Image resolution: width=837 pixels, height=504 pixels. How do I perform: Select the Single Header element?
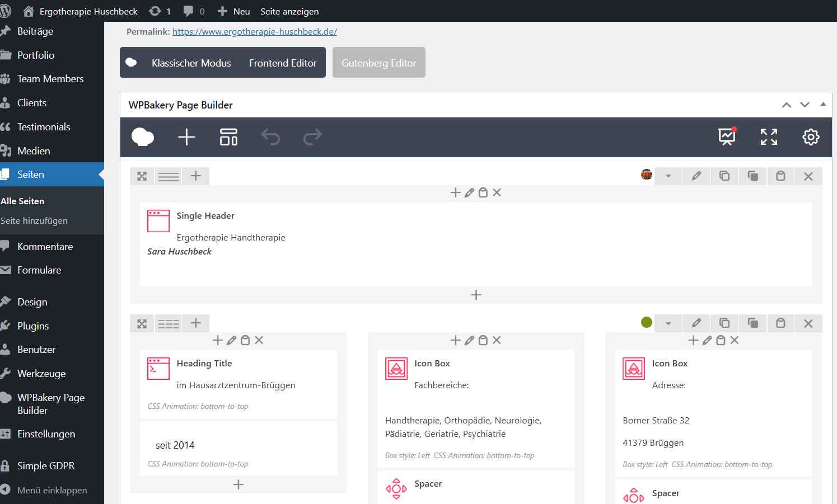pos(476,244)
